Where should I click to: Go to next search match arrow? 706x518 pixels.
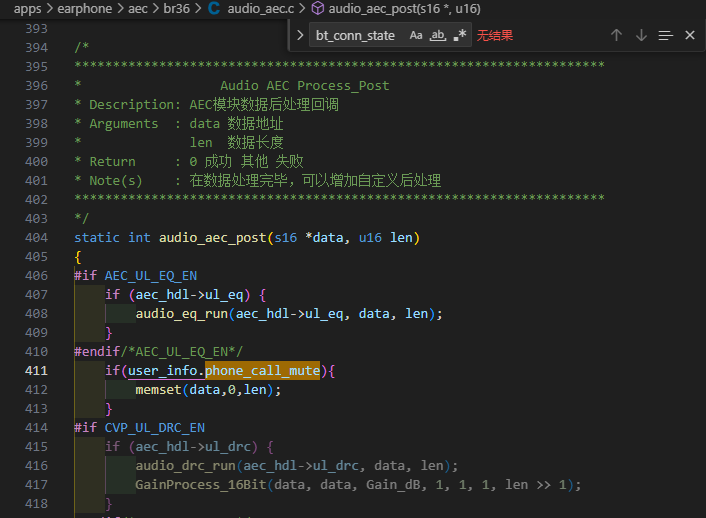(x=641, y=35)
